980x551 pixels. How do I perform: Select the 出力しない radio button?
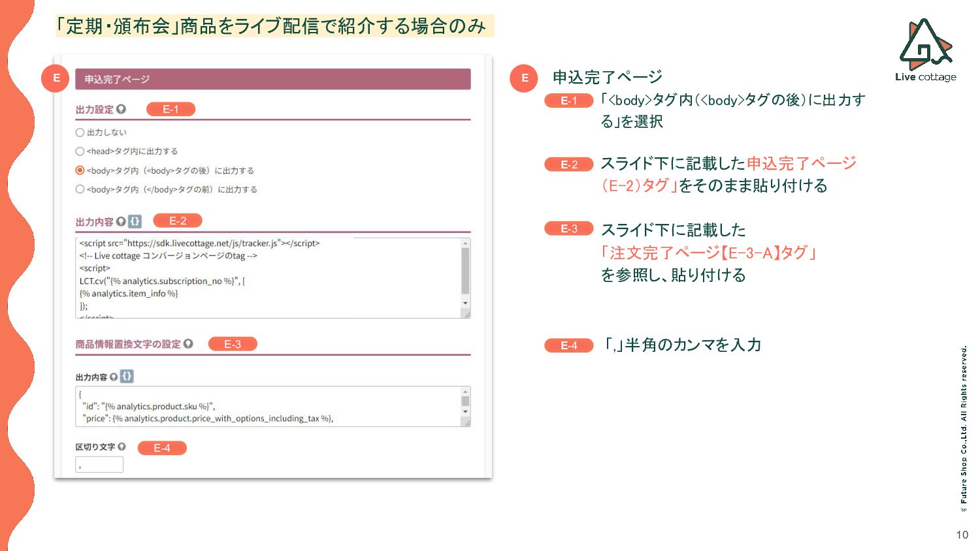point(80,133)
